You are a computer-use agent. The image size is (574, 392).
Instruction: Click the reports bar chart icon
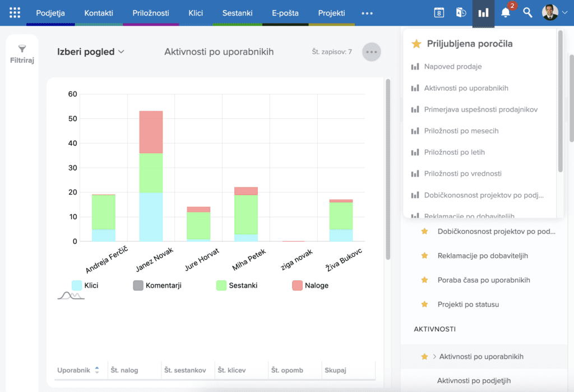(483, 12)
